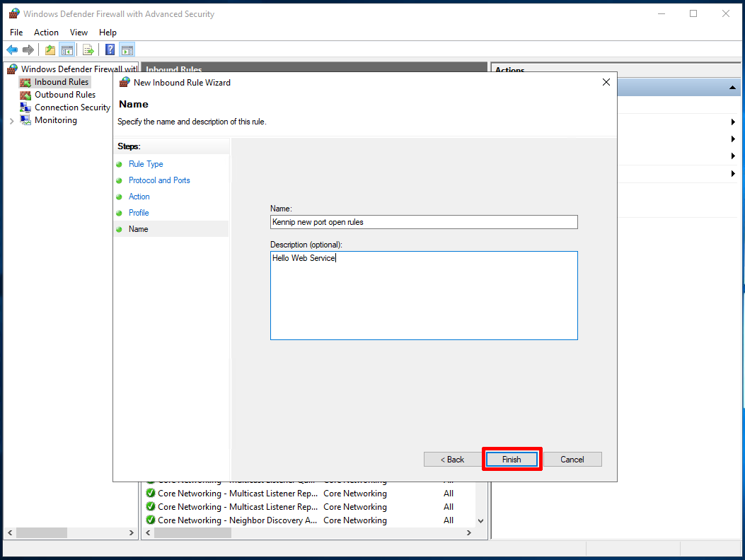This screenshot has height=560, width=745.
Task: Cancel the New Inbound Rule Wizard
Action: coord(572,460)
